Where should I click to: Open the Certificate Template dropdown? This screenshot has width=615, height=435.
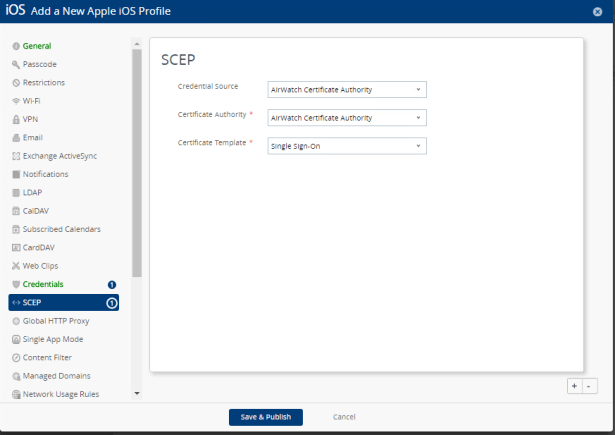point(347,146)
